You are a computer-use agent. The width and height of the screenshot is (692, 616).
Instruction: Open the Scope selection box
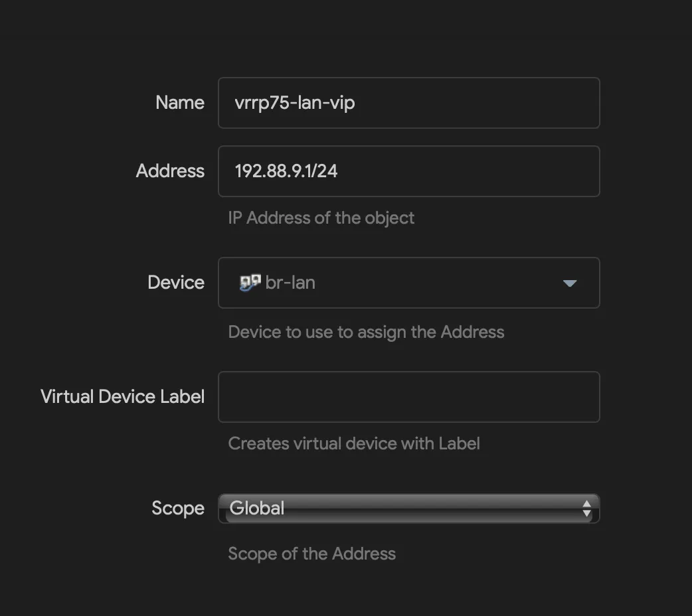point(408,508)
